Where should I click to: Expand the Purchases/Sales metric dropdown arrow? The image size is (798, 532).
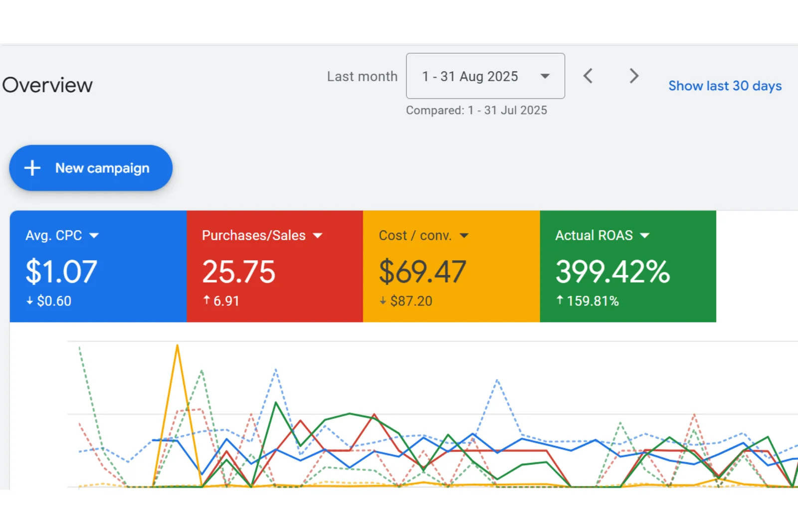click(318, 236)
